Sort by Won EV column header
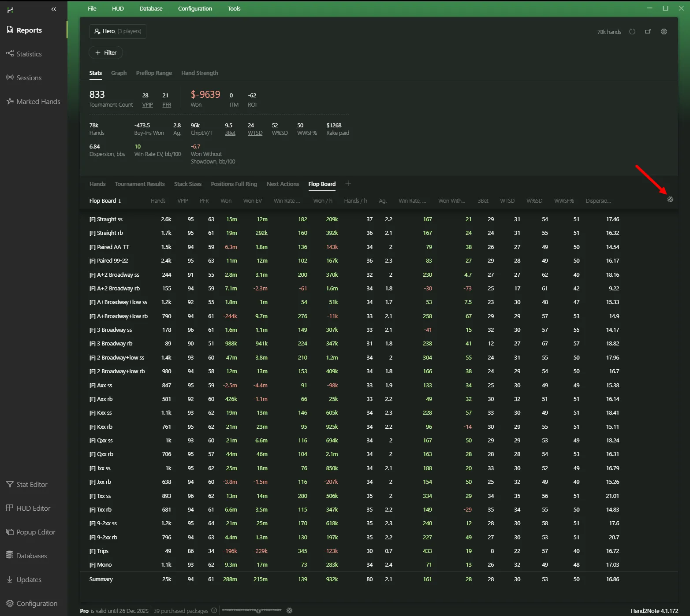 tap(252, 201)
